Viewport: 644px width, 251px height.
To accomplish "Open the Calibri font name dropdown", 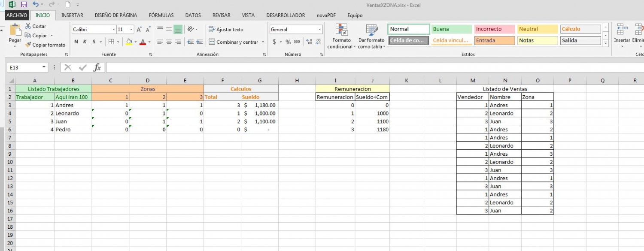I will 114,30.
